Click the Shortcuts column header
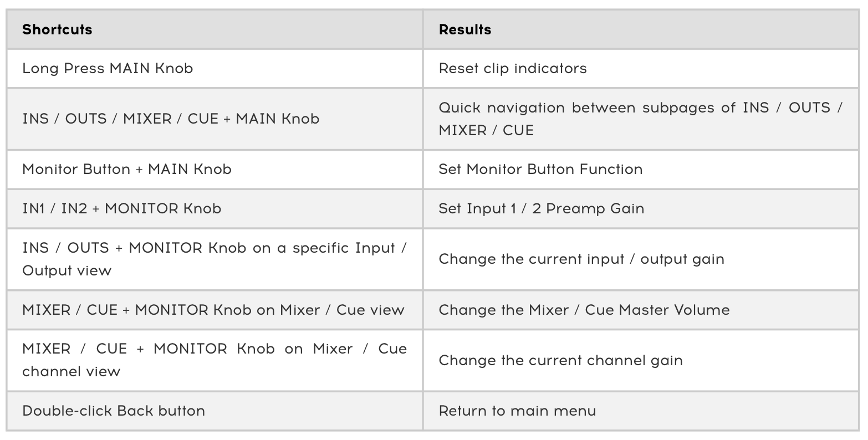The height and width of the screenshot is (440, 868). coord(215,29)
